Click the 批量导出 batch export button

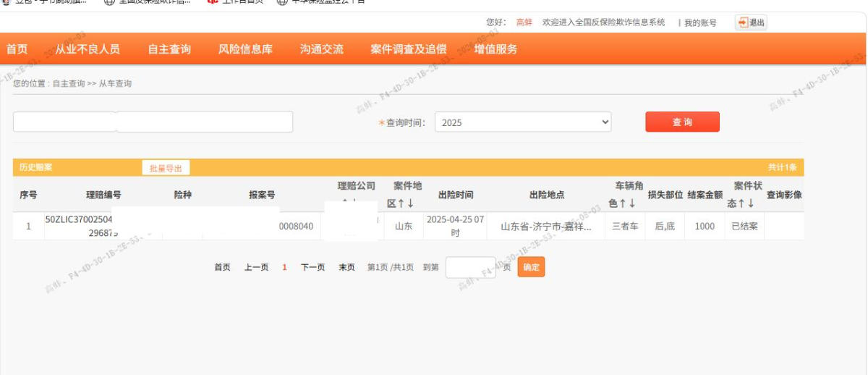pyautogui.click(x=166, y=168)
